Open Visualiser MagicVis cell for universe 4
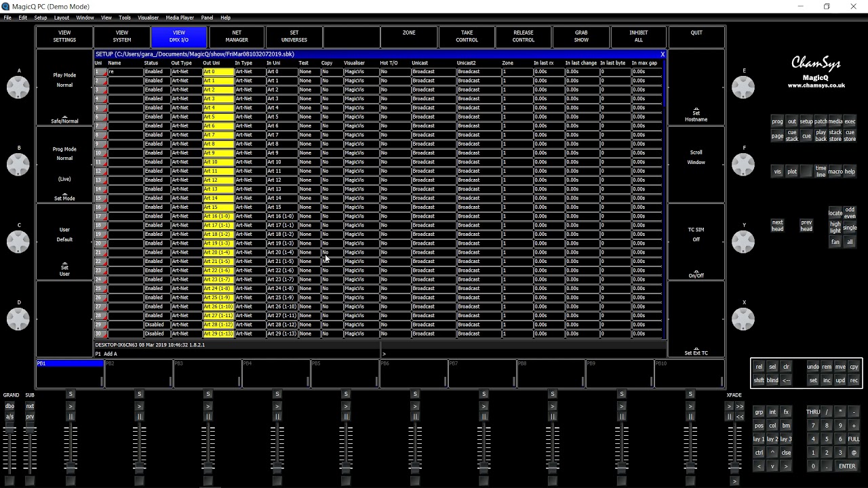 tap(361, 99)
